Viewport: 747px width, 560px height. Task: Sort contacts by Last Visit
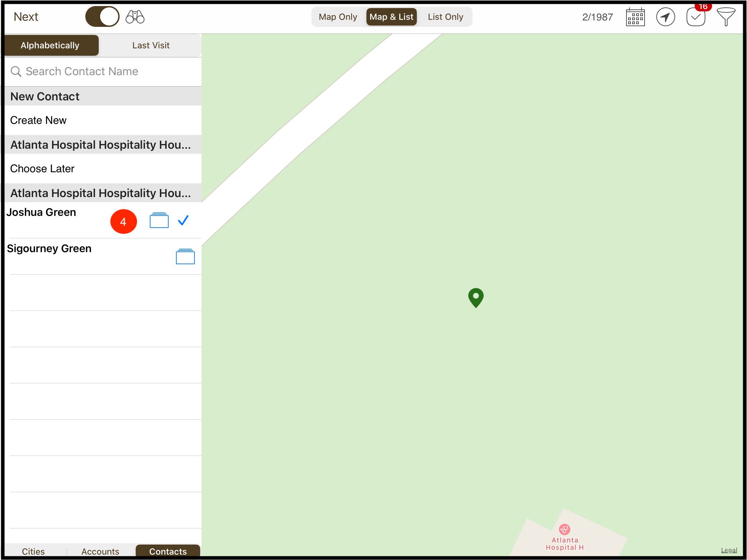(x=150, y=45)
